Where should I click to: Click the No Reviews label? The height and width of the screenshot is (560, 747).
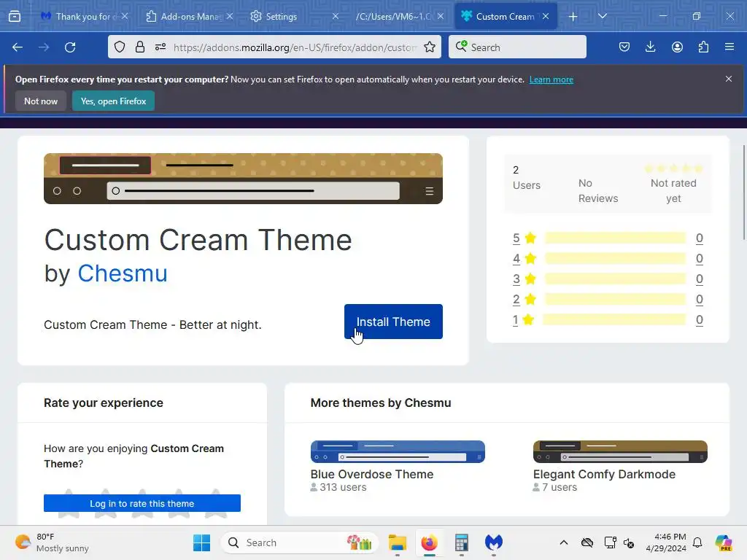(598, 190)
